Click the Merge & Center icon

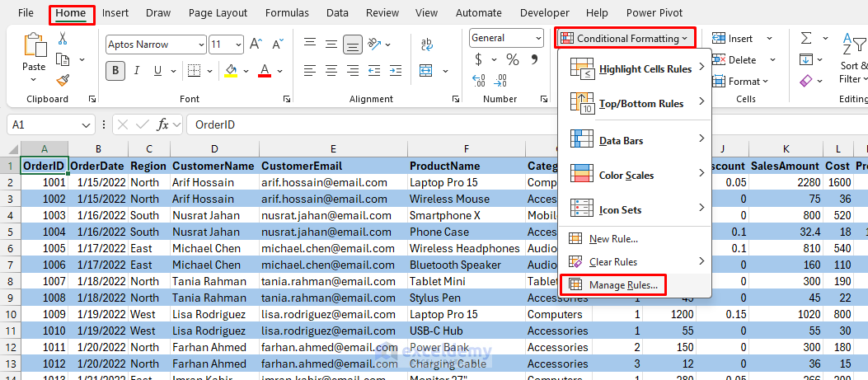pyautogui.click(x=425, y=70)
